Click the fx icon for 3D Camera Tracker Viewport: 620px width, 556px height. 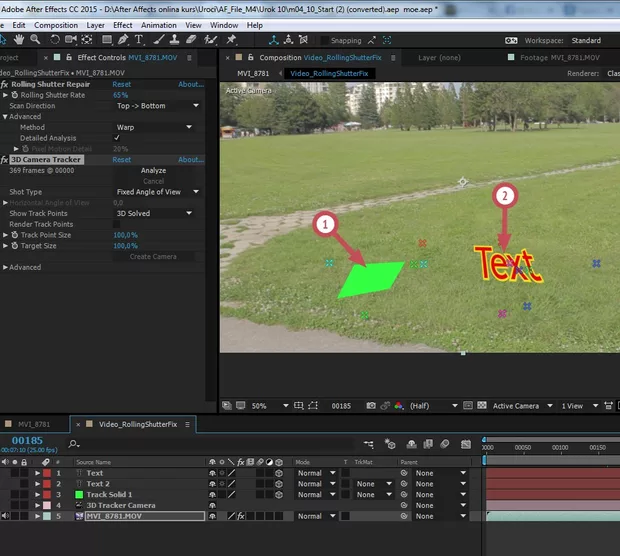[x=5, y=160]
